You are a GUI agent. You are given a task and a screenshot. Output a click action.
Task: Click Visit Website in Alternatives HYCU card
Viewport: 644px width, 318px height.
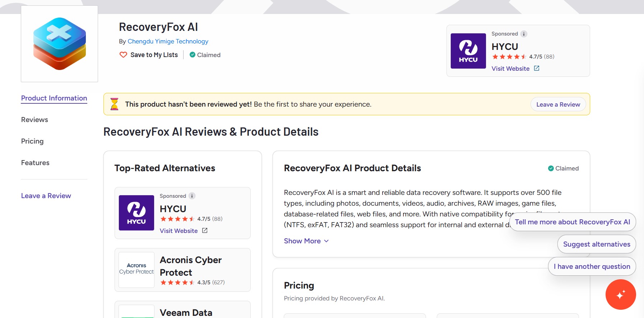[179, 231]
